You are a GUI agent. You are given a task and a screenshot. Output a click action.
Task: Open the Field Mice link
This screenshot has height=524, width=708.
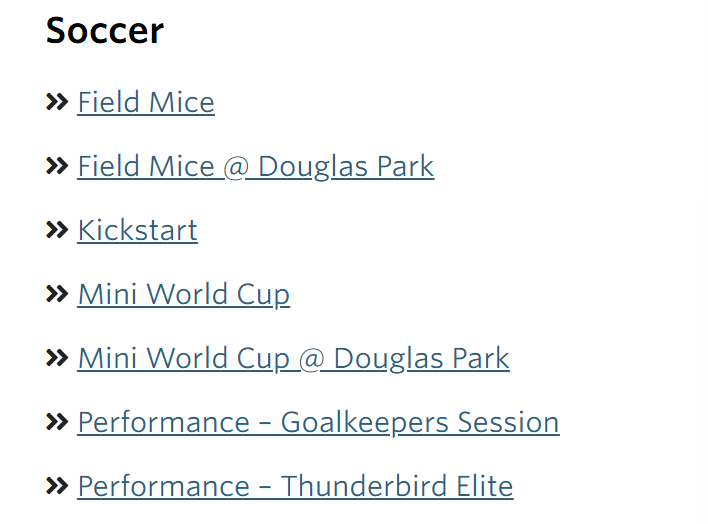click(x=146, y=102)
